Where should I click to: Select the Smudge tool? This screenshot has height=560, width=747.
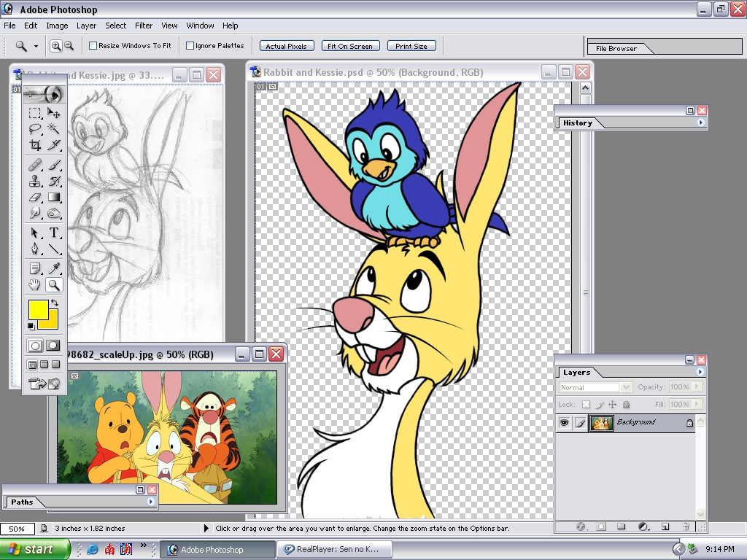(x=35, y=213)
